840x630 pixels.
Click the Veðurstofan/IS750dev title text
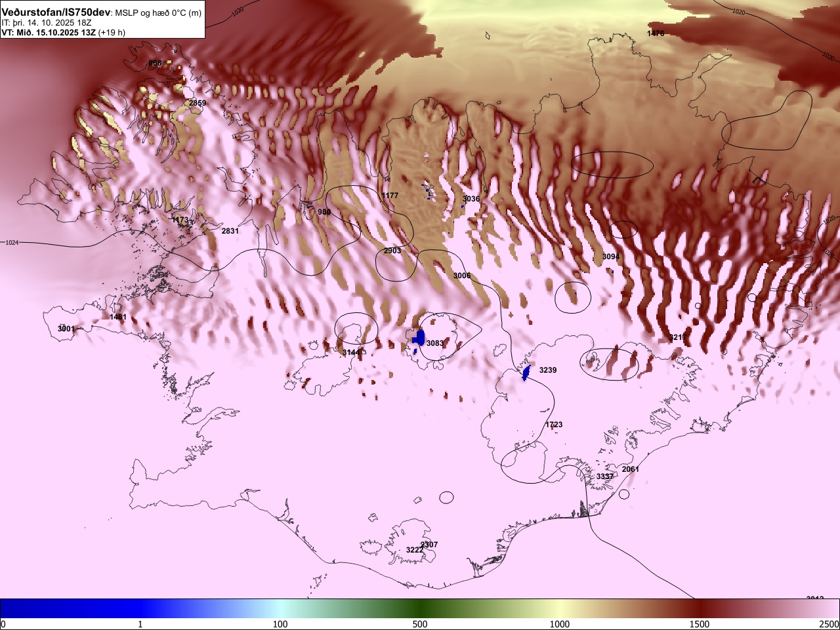(x=56, y=12)
